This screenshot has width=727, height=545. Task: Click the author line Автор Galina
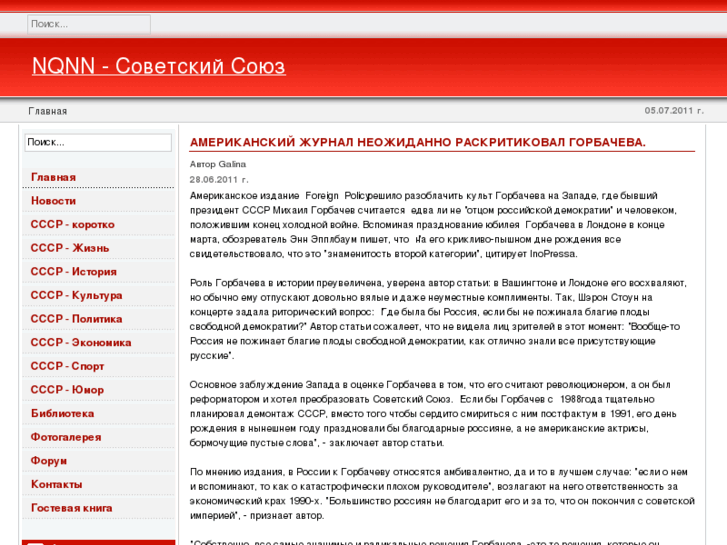point(218,164)
